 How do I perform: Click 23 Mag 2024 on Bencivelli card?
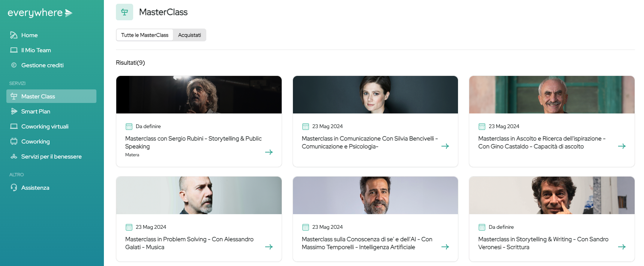click(327, 126)
